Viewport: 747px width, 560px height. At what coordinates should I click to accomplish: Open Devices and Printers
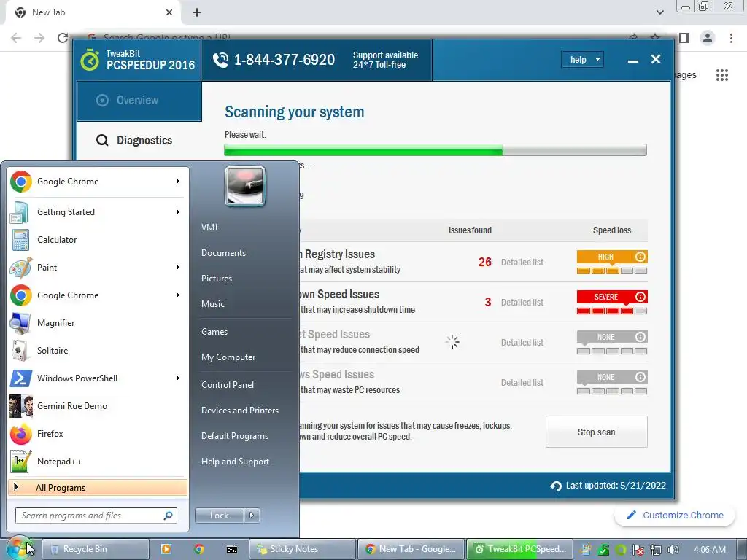[239, 411]
